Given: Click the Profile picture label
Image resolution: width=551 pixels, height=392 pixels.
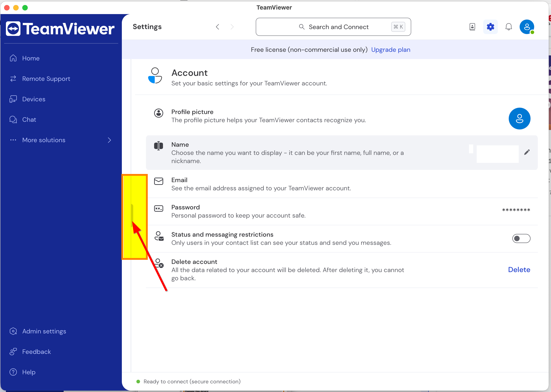Looking at the screenshot, I should [192, 112].
